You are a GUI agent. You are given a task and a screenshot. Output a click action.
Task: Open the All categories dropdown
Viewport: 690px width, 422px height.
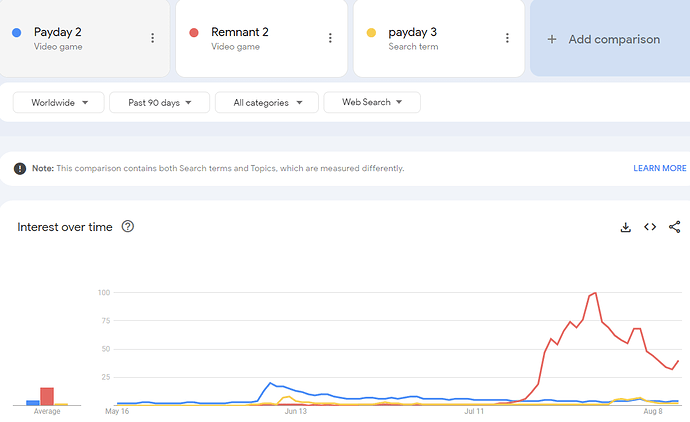pos(267,103)
